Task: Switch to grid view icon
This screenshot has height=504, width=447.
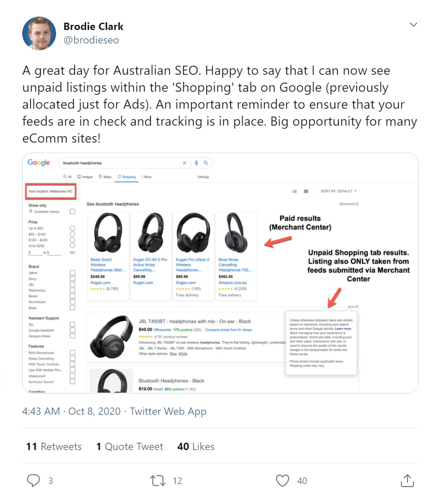Action: click(306, 191)
